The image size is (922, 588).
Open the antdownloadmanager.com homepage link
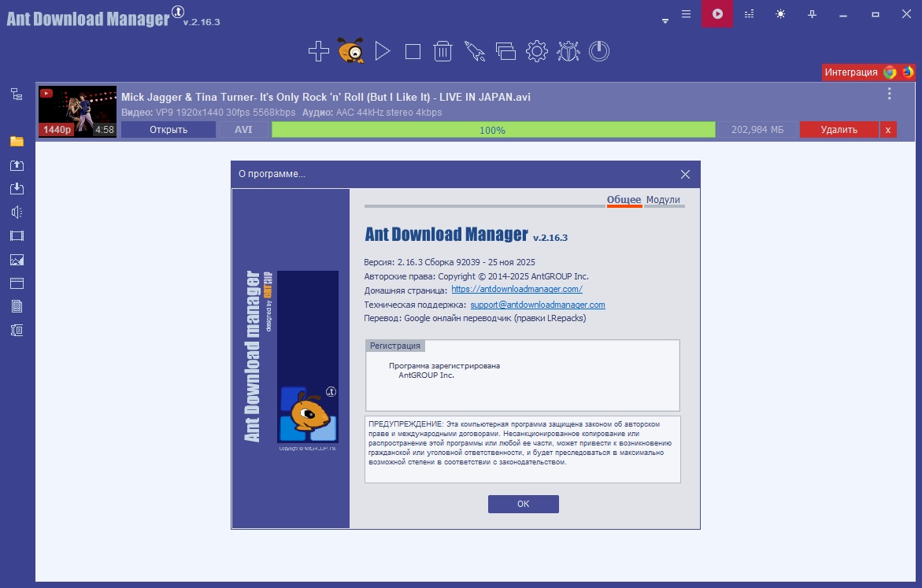coord(517,290)
